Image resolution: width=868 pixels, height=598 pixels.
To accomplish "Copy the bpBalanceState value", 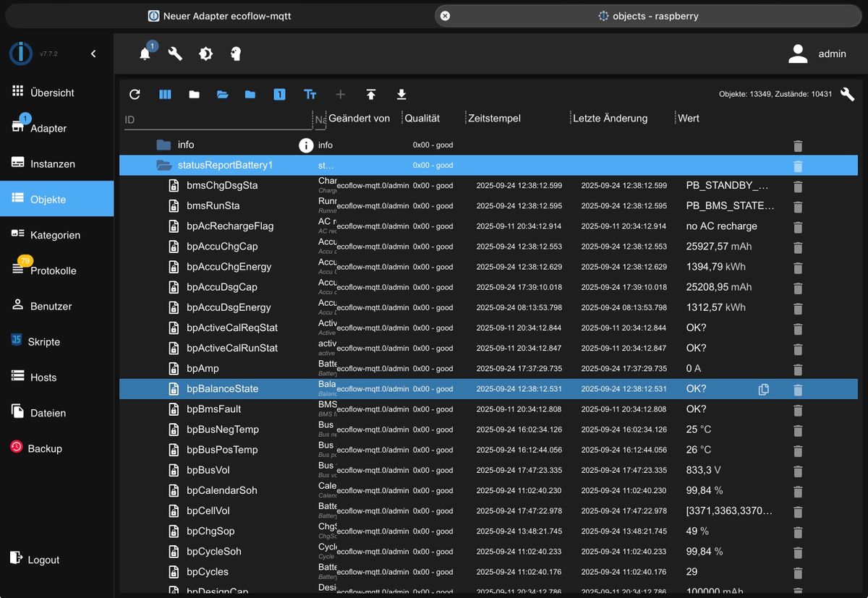I will 763,389.
